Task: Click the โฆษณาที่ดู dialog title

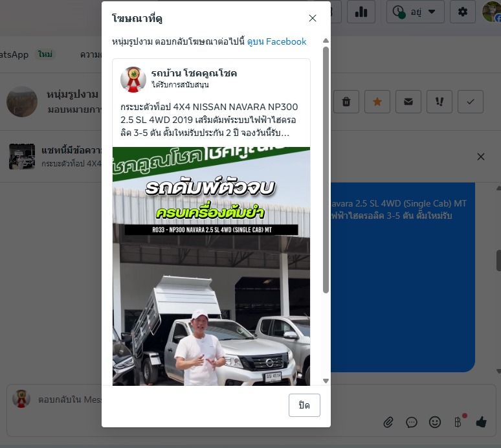Action: click(x=137, y=18)
